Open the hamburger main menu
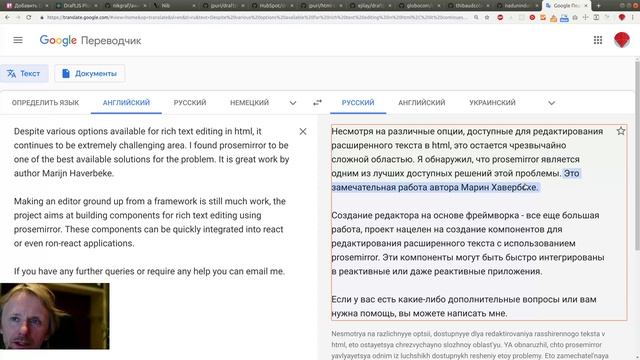 click(18, 40)
